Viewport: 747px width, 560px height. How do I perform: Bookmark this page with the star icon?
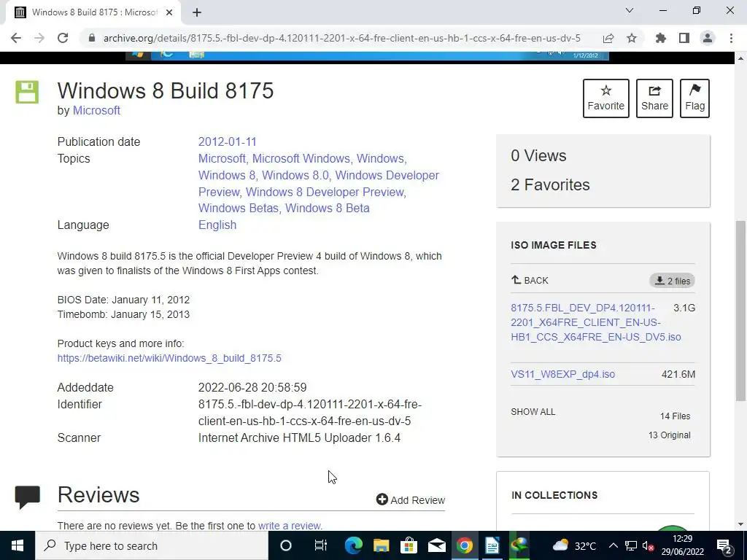[x=632, y=38]
